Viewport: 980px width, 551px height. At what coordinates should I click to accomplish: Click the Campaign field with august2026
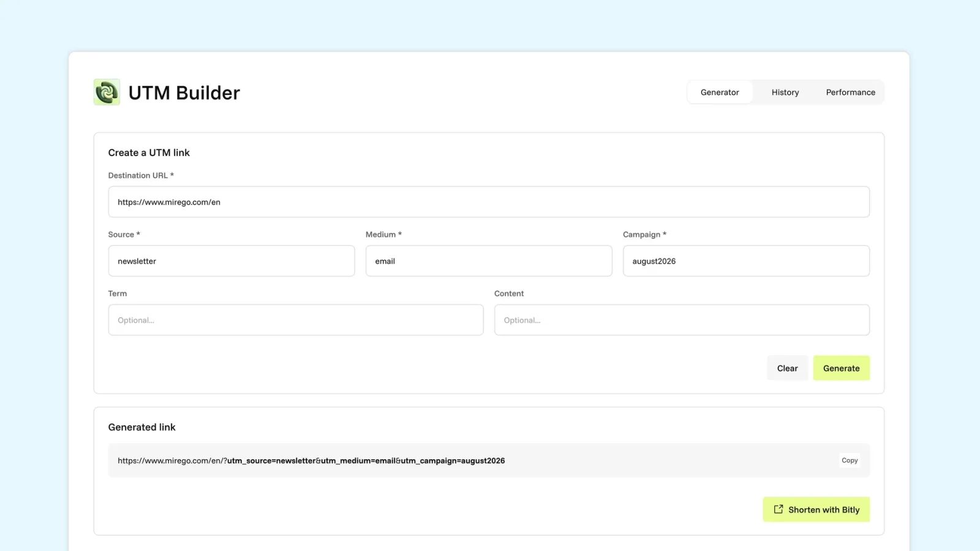tap(746, 261)
